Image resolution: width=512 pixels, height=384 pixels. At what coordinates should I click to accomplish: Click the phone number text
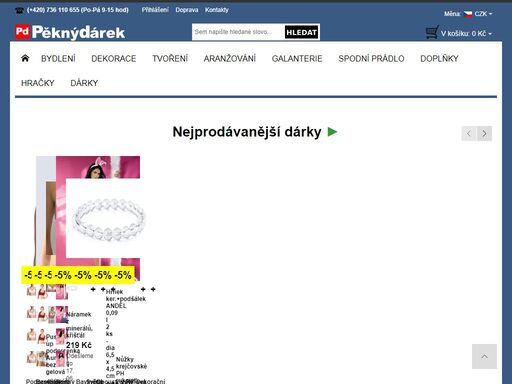(x=77, y=10)
